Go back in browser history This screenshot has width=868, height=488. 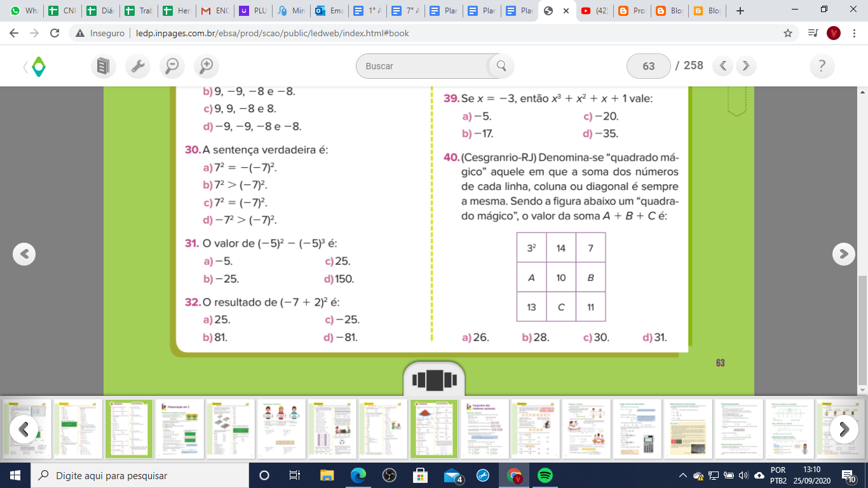15,33
